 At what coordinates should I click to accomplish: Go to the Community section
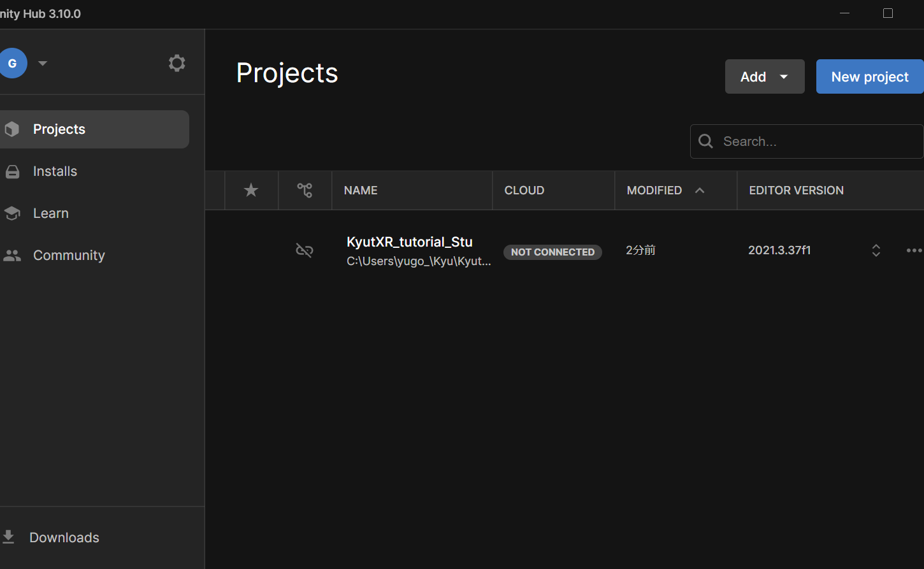pos(69,255)
